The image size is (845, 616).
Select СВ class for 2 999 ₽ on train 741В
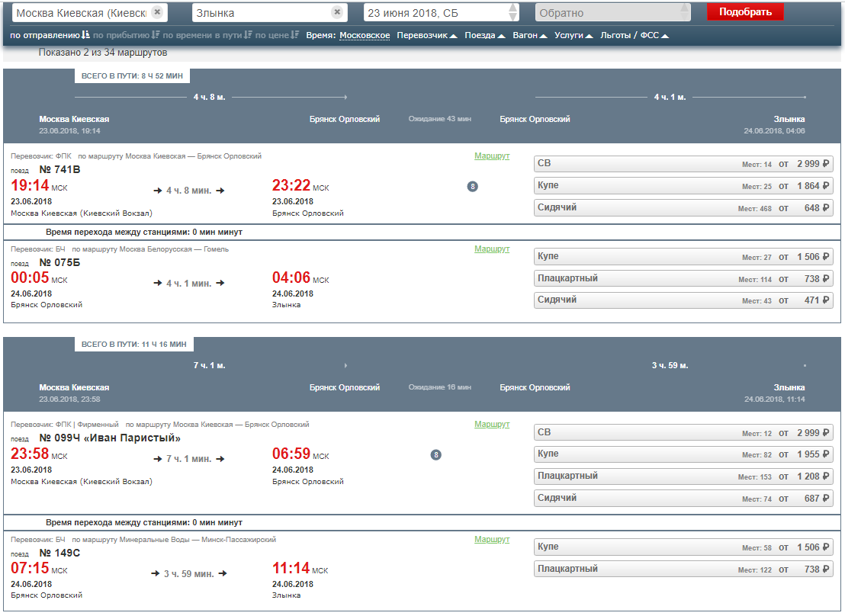pyautogui.click(x=683, y=164)
